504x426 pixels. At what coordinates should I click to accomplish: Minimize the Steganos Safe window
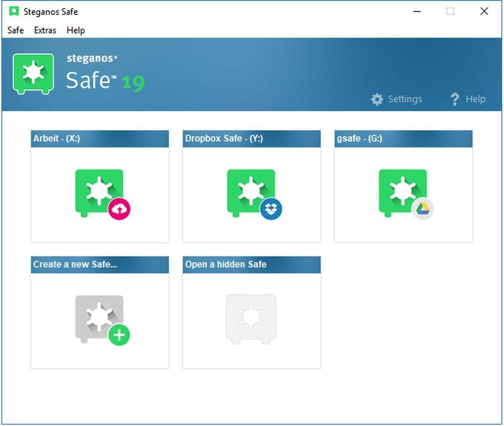[x=417, y=11]
